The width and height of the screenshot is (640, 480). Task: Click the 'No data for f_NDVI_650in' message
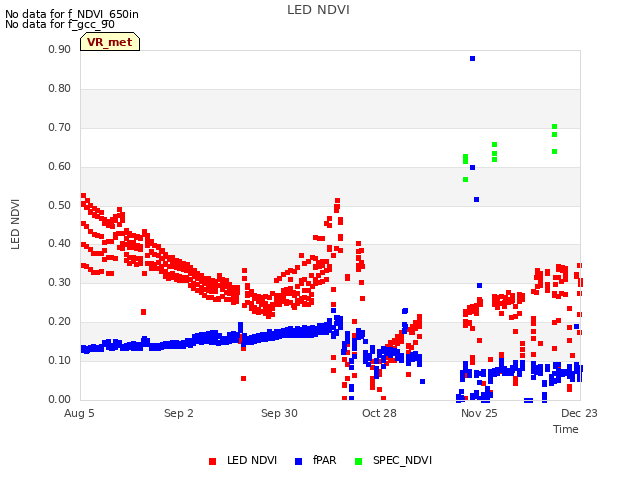(x=72, y=14)
